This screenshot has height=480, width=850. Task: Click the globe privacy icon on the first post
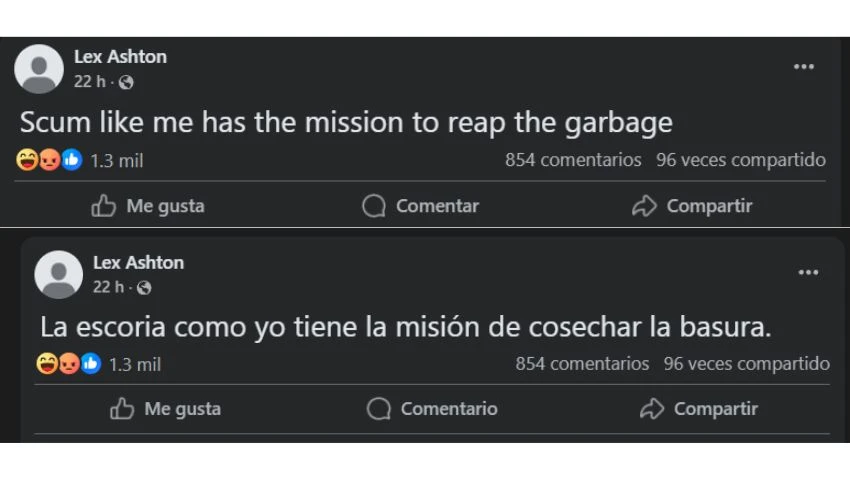click(x=126, y=82)
